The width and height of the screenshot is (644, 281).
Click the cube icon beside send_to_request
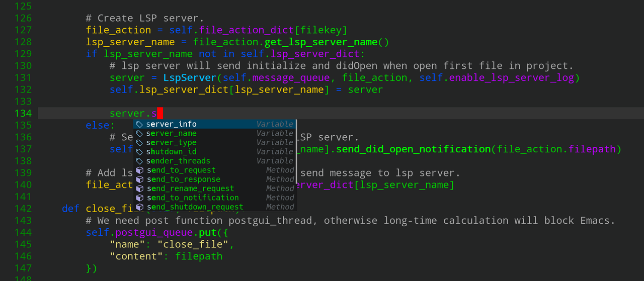coord(139,170)
